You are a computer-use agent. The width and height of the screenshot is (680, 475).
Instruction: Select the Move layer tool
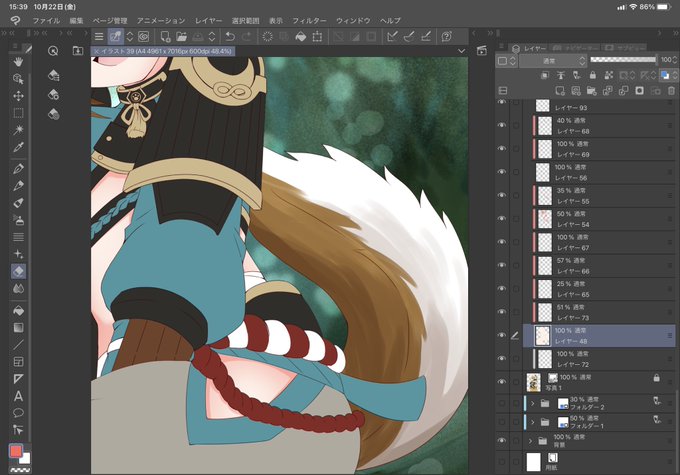pyautogui.click(x=18, y=96)
